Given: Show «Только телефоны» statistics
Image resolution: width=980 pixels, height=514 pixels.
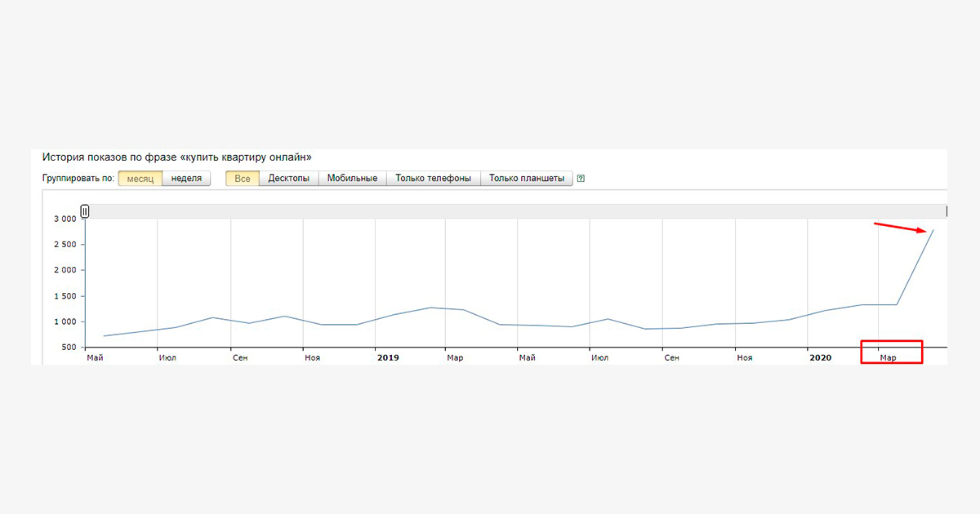Looking at the screenshot, I should [x=434, y=179].
